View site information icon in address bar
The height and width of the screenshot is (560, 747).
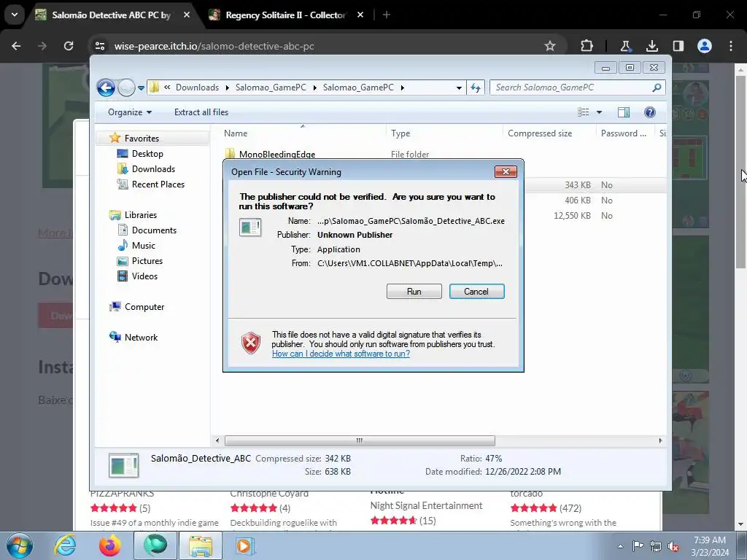point(100,46)
